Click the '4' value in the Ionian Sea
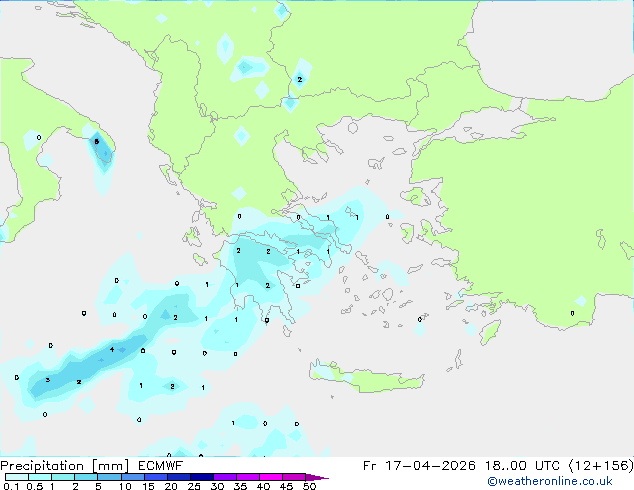Image resolution: width=634 pixels, height=490 pixels. 112,349
